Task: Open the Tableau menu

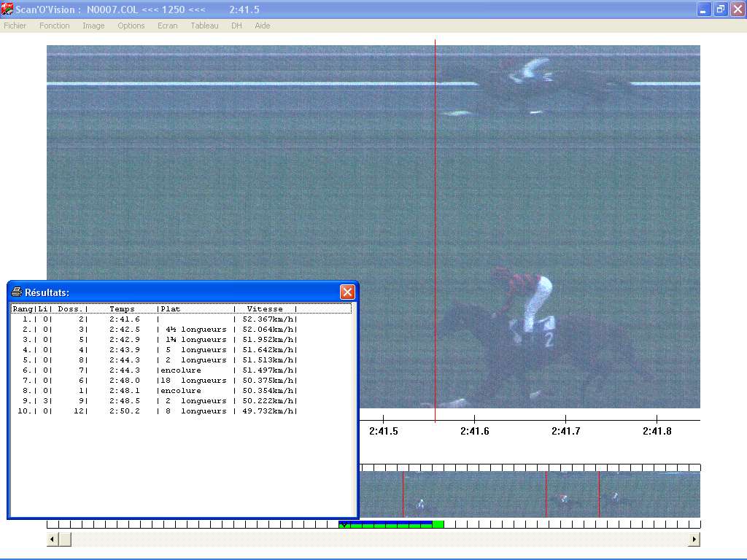Action: click(204, 26)
